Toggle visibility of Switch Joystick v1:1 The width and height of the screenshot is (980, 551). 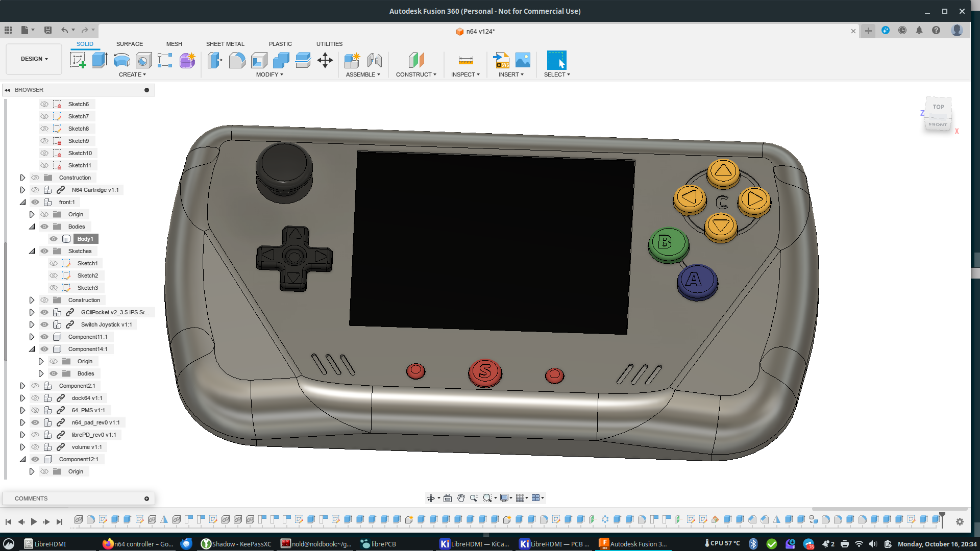44,324
